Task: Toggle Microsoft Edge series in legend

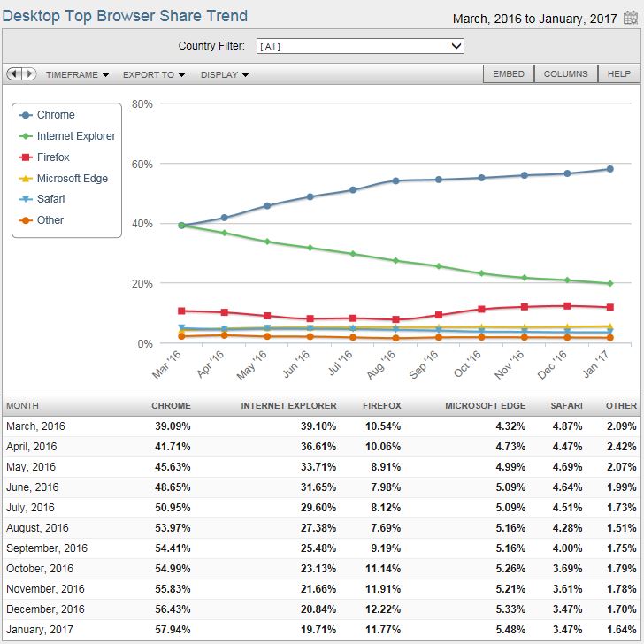Action: [64, 179]
